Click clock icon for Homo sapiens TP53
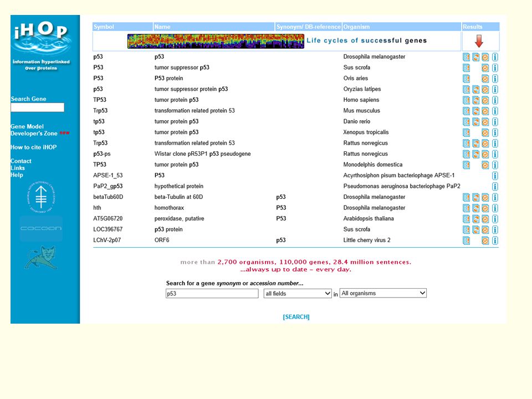This screenshot has width=532, height=399. pos(485,100)
